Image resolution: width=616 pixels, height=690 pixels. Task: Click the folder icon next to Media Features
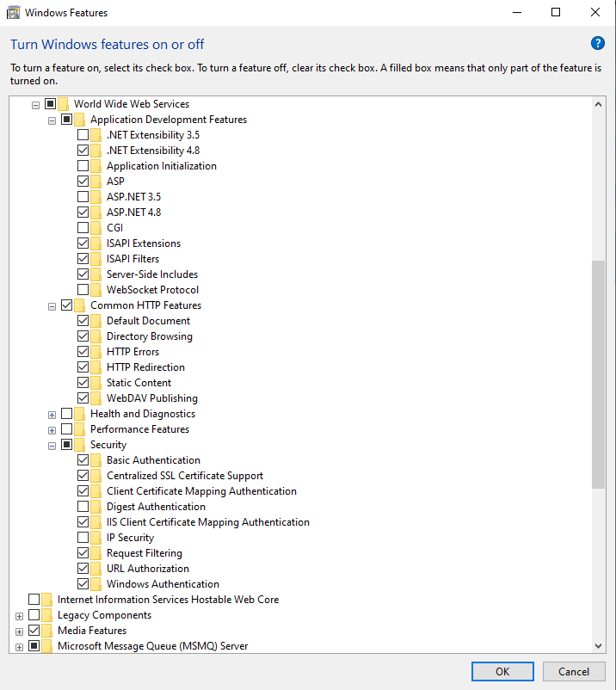pyautogui.click(x=46, y=631)
